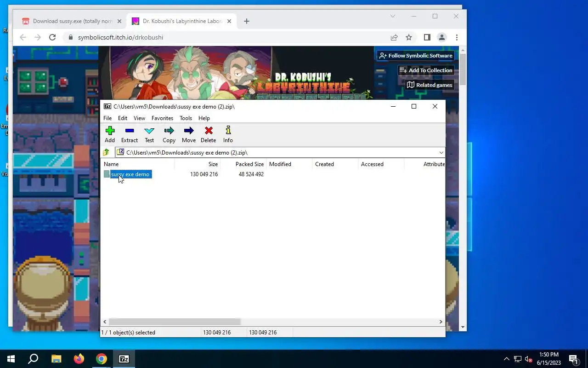The image size is (588, 368).
Task: Open Firefox from the taskbar
Action: (79, 359)
